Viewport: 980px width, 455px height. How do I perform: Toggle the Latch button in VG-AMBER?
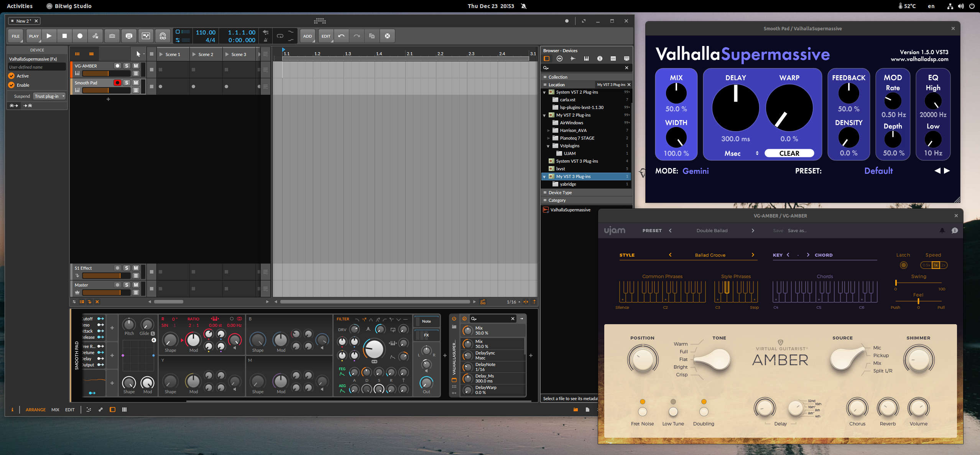(x=903, y=265)
